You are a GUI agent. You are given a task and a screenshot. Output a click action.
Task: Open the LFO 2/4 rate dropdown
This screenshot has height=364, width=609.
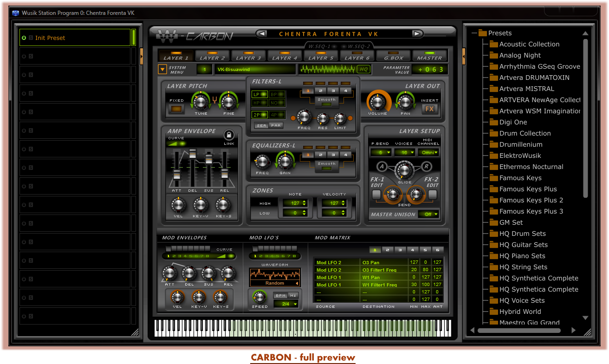tap(286, 304)
